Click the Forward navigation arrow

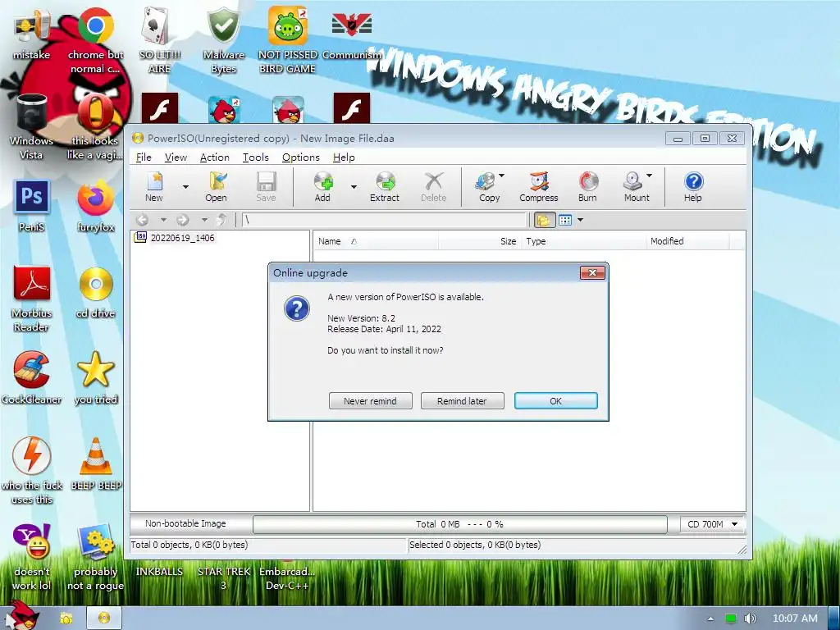tap(183, 220)
